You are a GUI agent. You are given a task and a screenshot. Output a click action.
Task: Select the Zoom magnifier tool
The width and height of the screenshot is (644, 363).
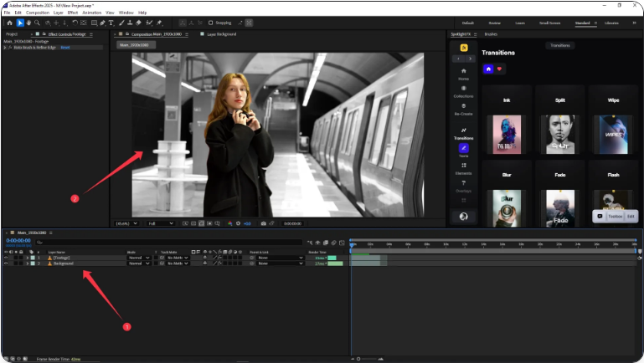(38, 23)
